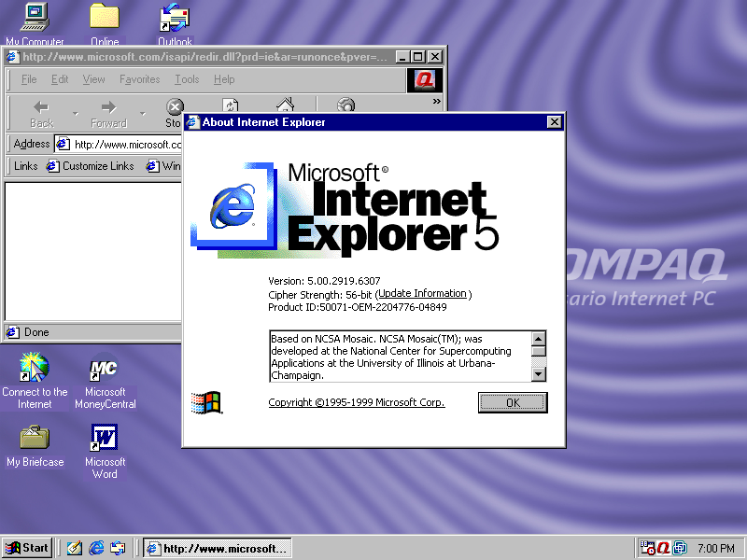Click the scroll-up arrow in the credits box
Screen dimensions: 747x560
539,339
